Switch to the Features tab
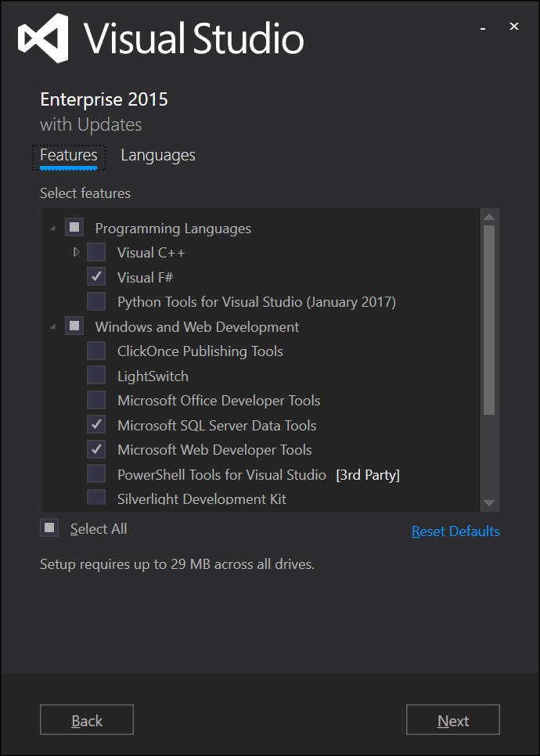This screenshot has height=756, width=540. (68, 157)
